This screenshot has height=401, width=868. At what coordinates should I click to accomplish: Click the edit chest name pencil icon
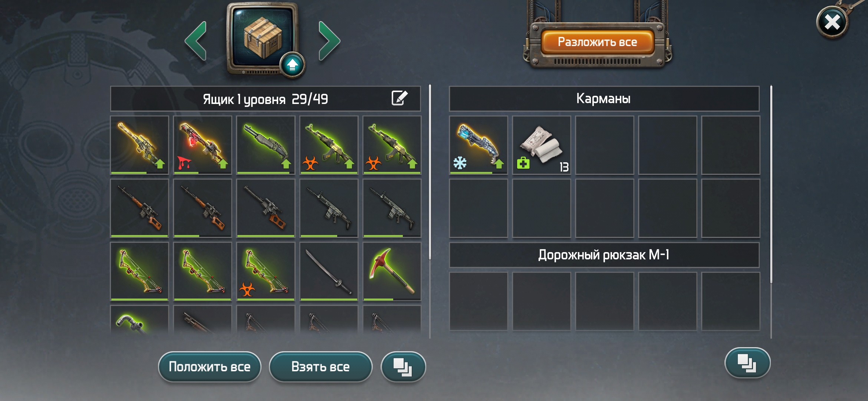[x=400, y=98]
